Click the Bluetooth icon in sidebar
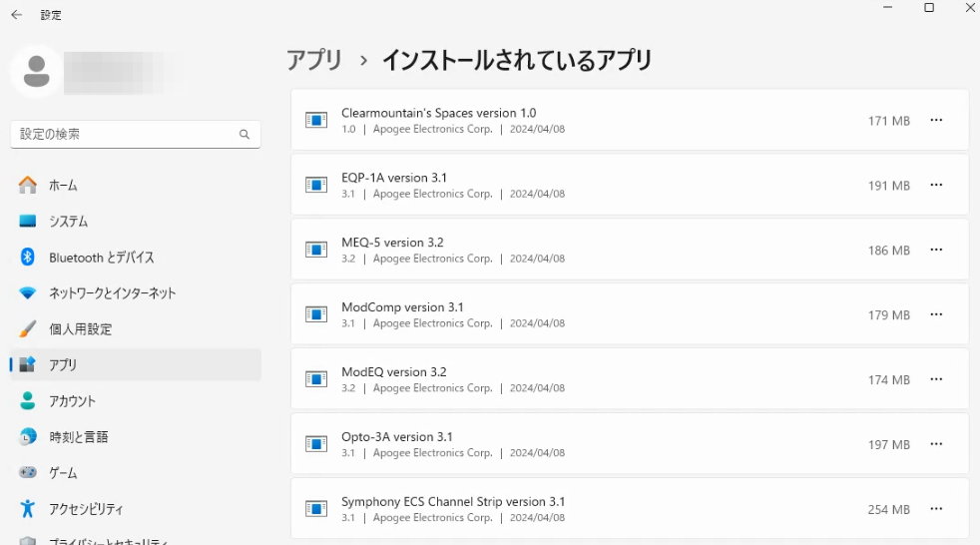Image resolution: width=980 pixels, height=545 pixels. pyautogui.click(x=28, y=257)
